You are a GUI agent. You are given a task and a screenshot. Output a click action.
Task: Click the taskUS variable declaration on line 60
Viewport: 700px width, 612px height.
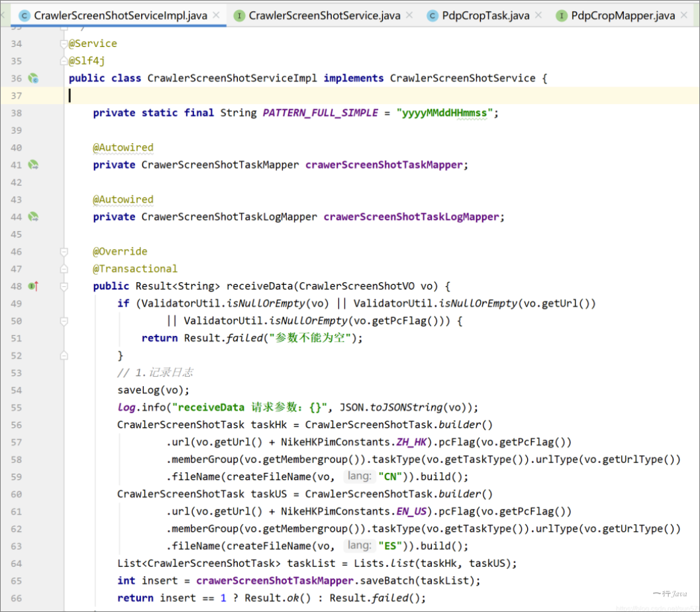(269, 494)
